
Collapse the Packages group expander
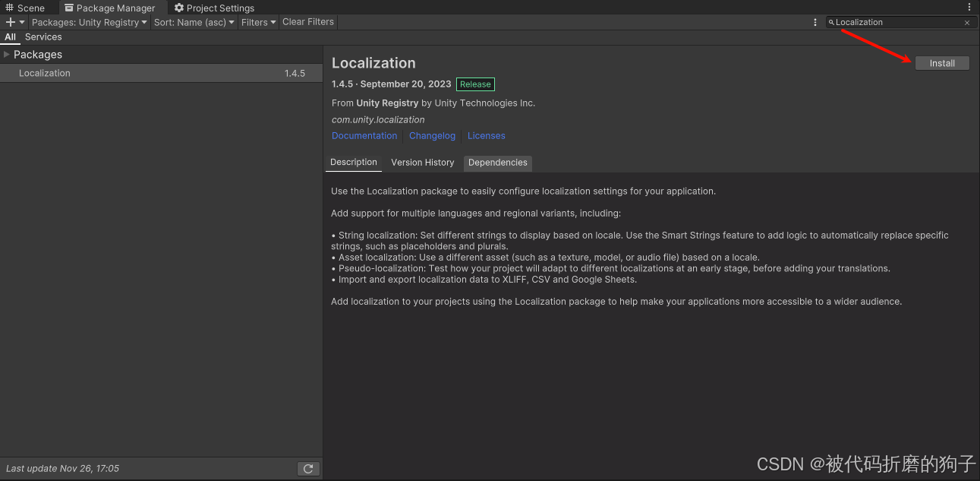(7, 55)
